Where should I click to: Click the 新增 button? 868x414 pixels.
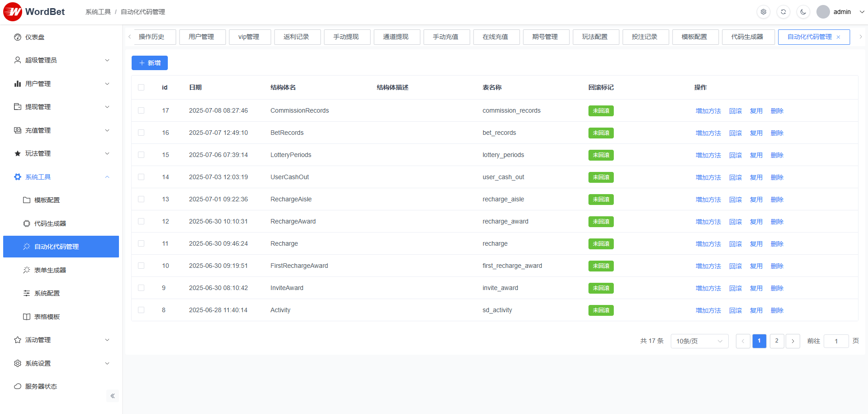click(150, 63)
